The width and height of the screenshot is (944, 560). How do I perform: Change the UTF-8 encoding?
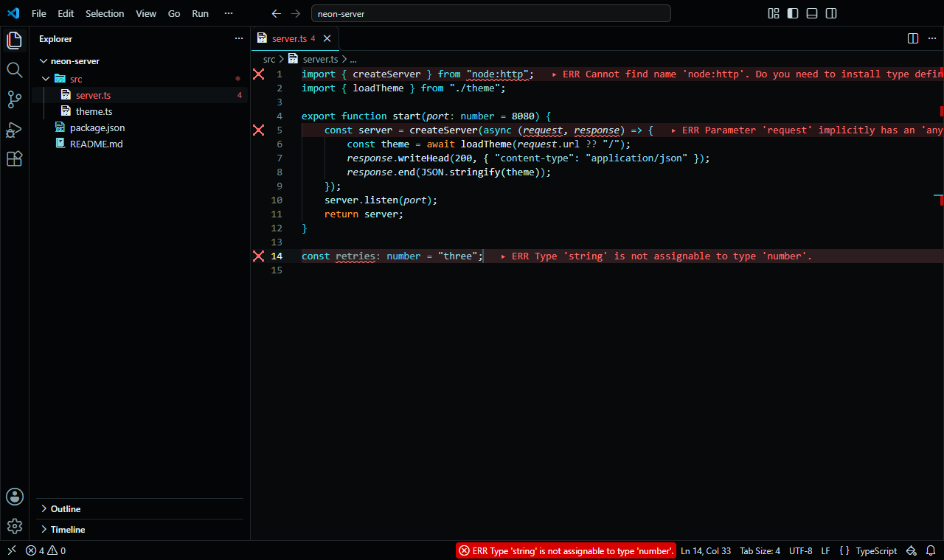800,550
